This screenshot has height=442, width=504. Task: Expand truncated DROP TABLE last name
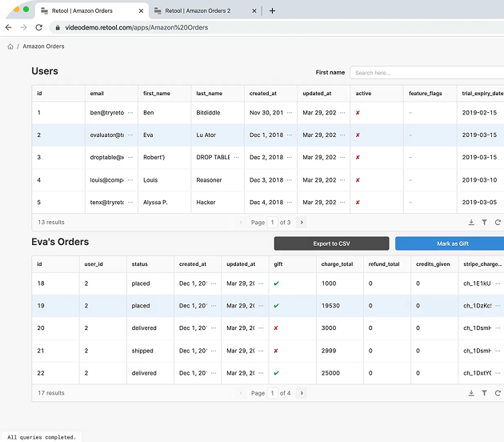click(236, 157)
